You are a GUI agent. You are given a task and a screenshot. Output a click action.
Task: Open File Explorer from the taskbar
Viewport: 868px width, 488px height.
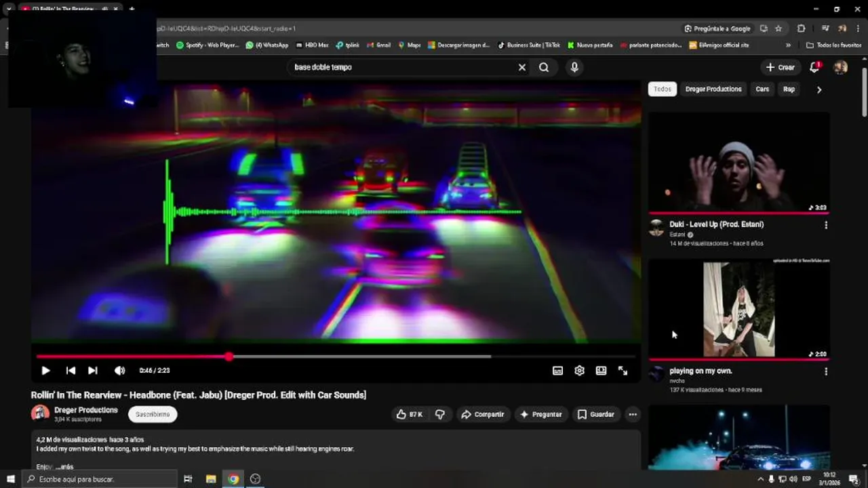pyautogui.click(x=211, y=479)
